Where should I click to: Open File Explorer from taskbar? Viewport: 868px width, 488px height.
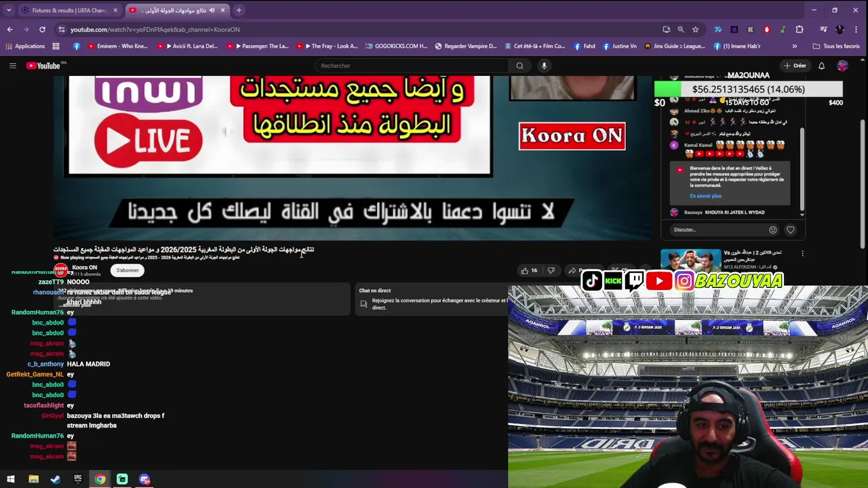point(33,479)
